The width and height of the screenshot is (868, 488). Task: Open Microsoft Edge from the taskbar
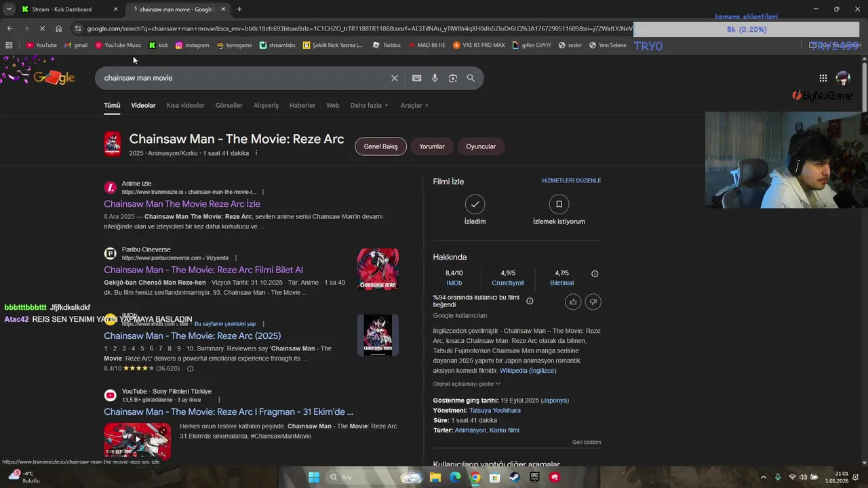click(x=455, y=477)
